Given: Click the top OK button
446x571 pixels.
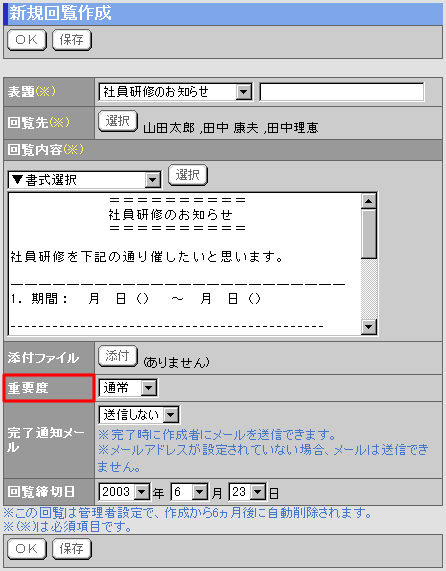Looking at the screenshot, I should [x=27, y=40].
